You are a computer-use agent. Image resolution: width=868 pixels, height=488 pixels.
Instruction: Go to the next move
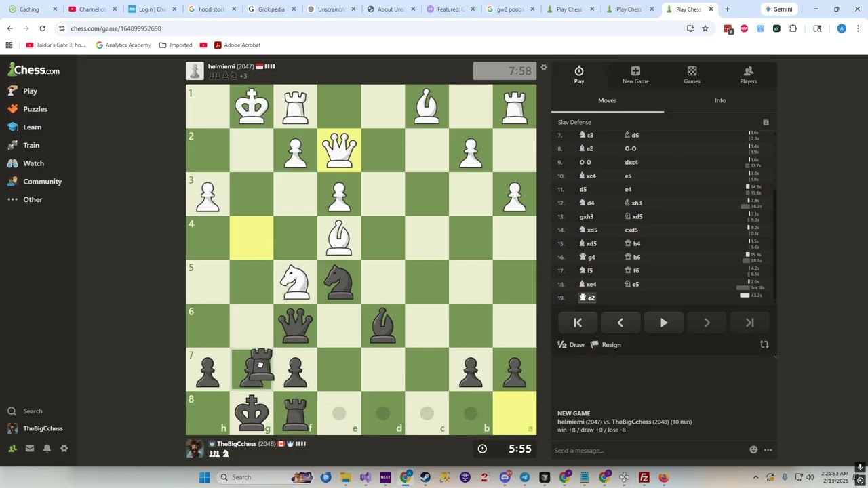tap(707, 323)
